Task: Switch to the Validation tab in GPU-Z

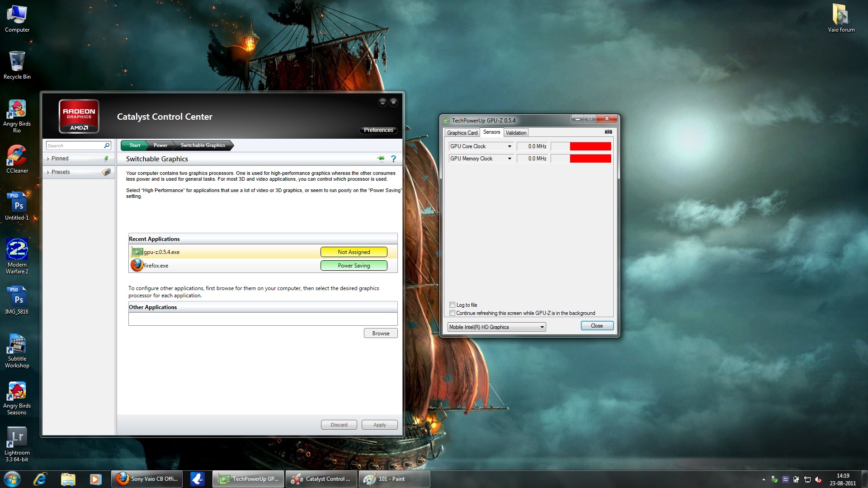Action: point(516,132)
